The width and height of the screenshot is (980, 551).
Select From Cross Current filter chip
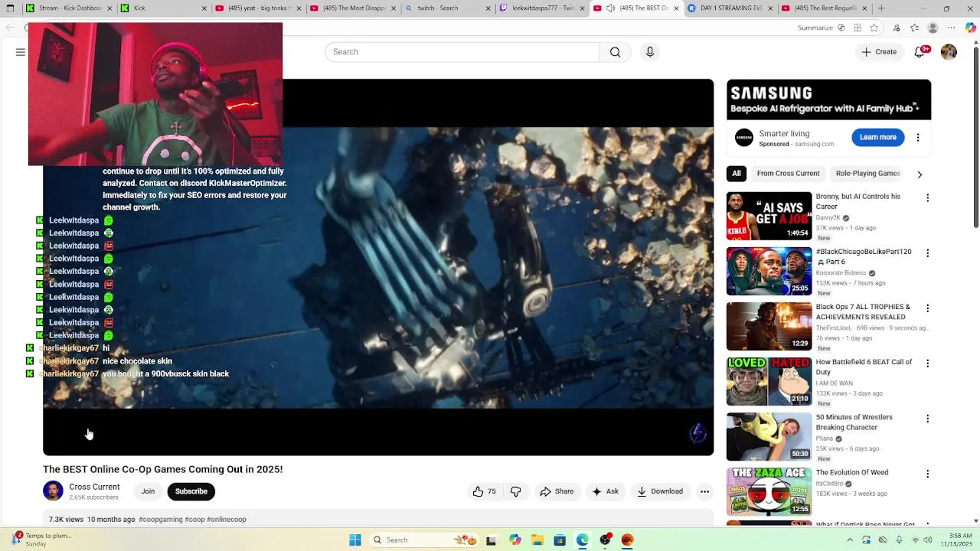click(x=788, y=174)
